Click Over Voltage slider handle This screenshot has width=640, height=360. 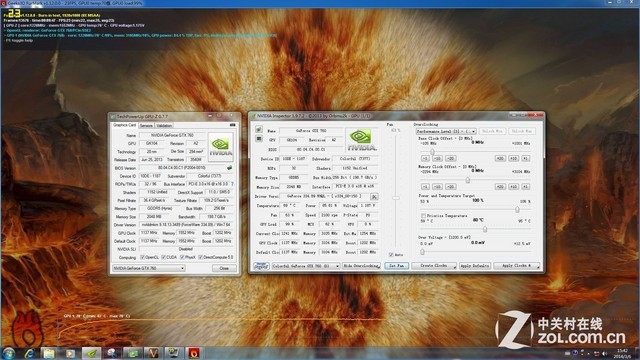click(422, 252)
